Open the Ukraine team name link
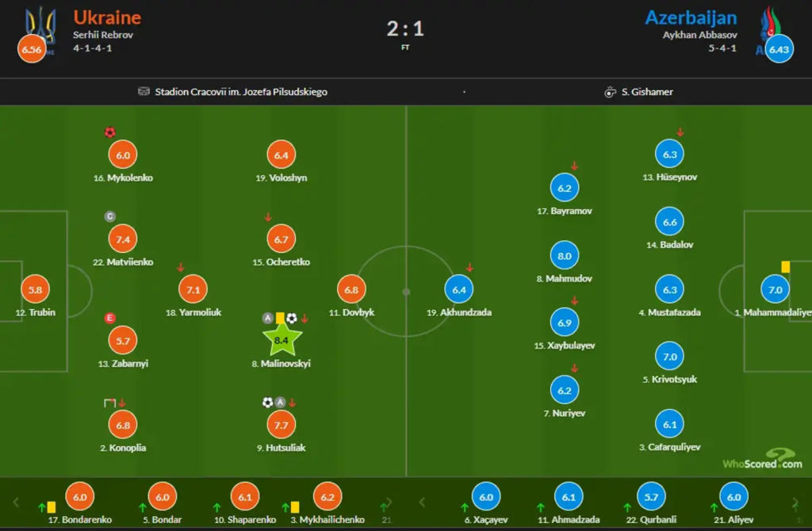The height and width of the screenshot is (531, 812). [107, 17]
